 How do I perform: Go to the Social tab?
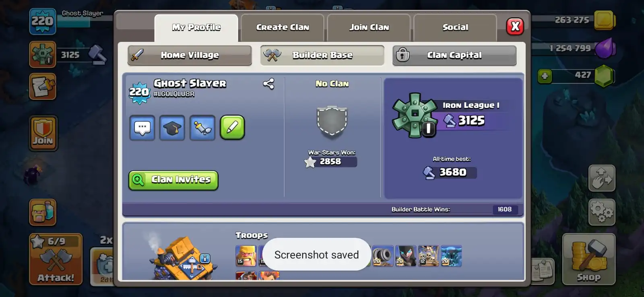(455, 27)
